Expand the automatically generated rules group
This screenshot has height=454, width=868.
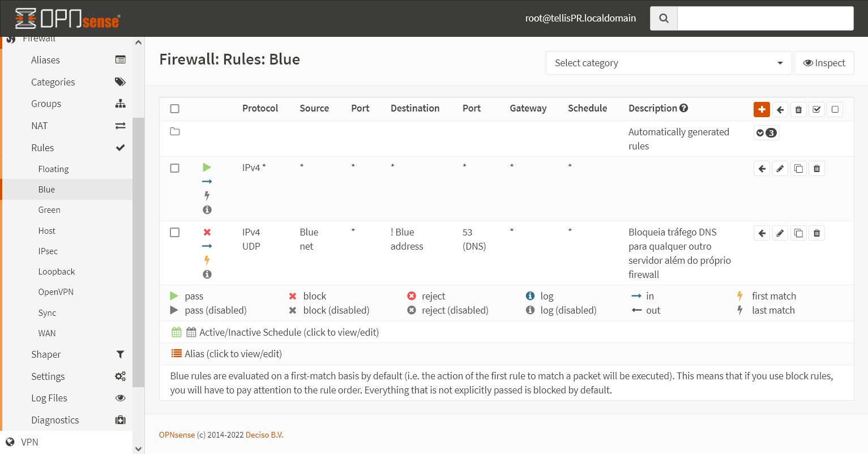(x=766, y=132)
